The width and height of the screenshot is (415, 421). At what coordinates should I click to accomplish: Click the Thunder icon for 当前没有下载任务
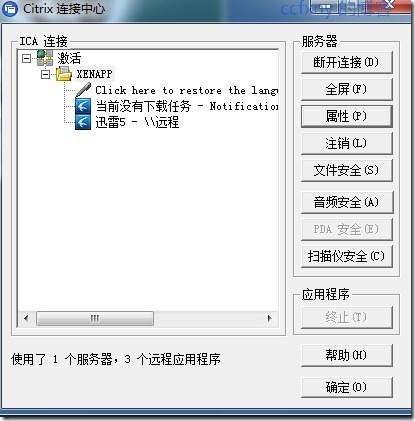pos(83,106)
